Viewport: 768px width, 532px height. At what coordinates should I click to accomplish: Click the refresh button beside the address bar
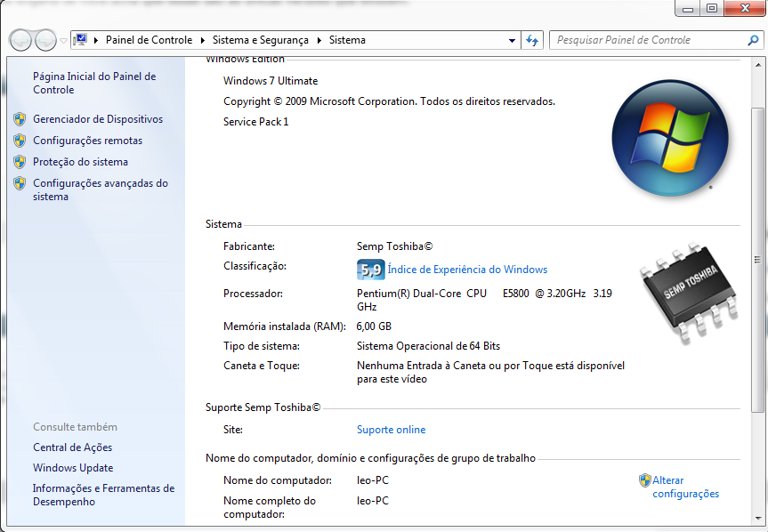[x=532, y=40]
